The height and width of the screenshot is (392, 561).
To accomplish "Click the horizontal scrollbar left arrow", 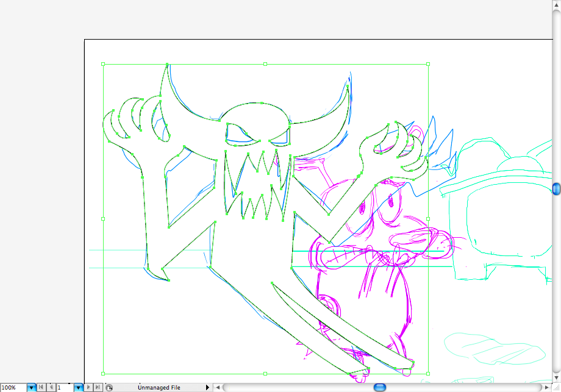I will [x=218, y=387].
